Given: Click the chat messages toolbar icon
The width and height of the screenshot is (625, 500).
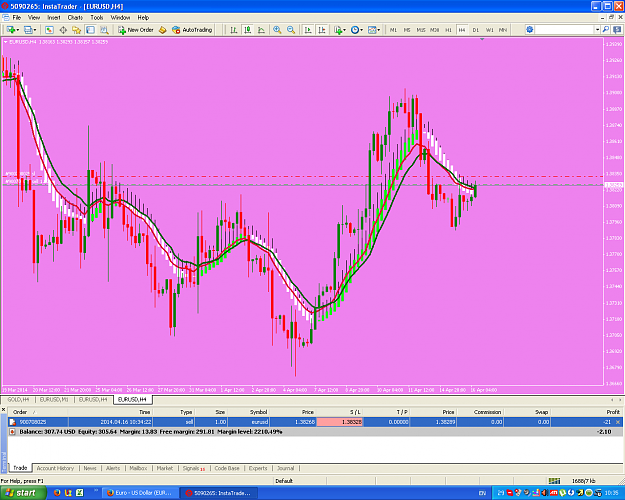Looking at the screenshot, I should point(617,30).
